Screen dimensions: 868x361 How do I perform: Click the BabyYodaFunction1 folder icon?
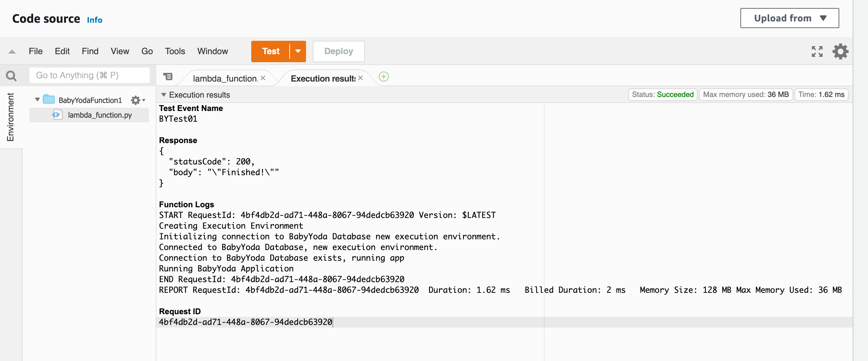[x=49, y=99]
